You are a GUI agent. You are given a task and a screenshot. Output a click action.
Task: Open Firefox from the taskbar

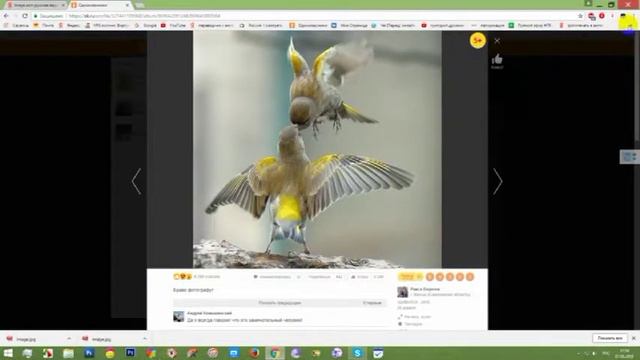(x=254, y=353)
